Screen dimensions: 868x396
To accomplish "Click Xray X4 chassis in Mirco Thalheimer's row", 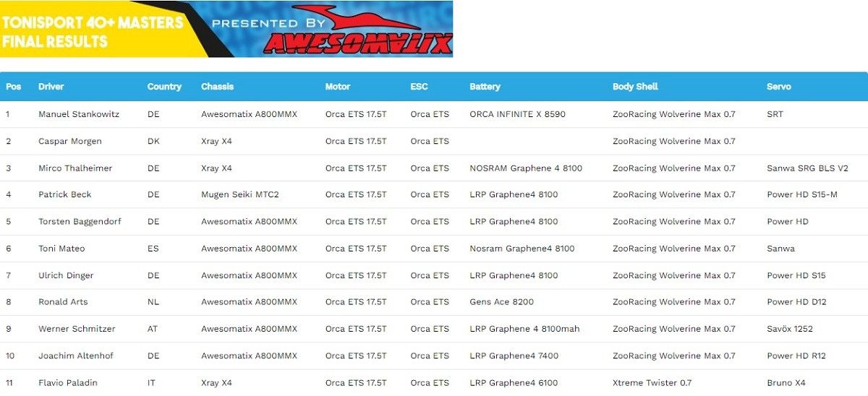I will pos(216,168).
